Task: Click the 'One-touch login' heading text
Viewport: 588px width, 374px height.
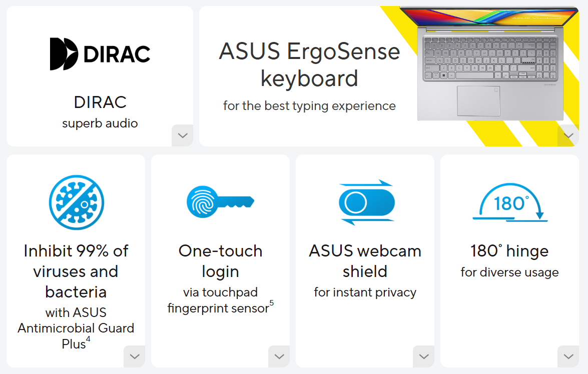Action: click(220, 261)
